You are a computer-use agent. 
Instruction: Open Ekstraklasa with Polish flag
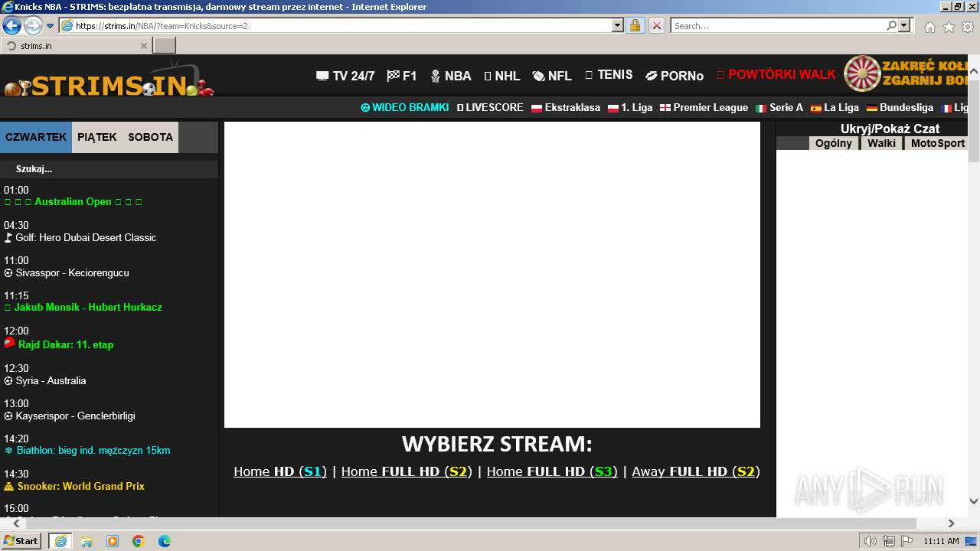pyautogui.click(x=566, y=108)
